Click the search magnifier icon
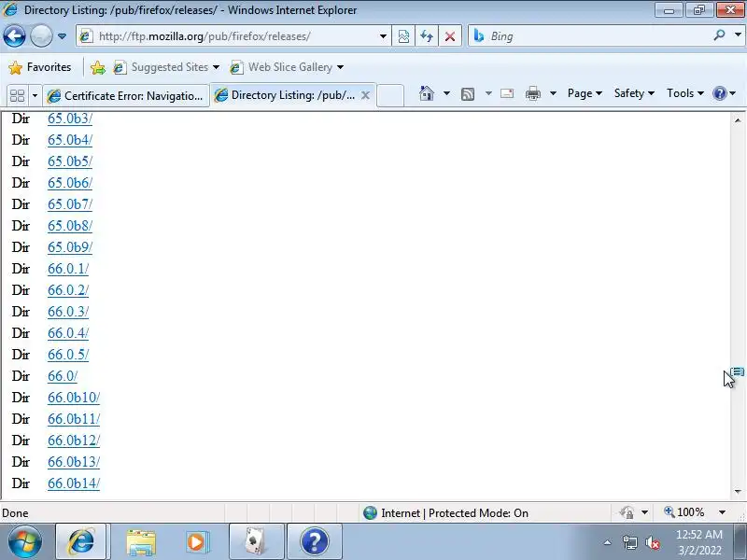The height and width of the screenshot is (560, 747). coord(719,35)
